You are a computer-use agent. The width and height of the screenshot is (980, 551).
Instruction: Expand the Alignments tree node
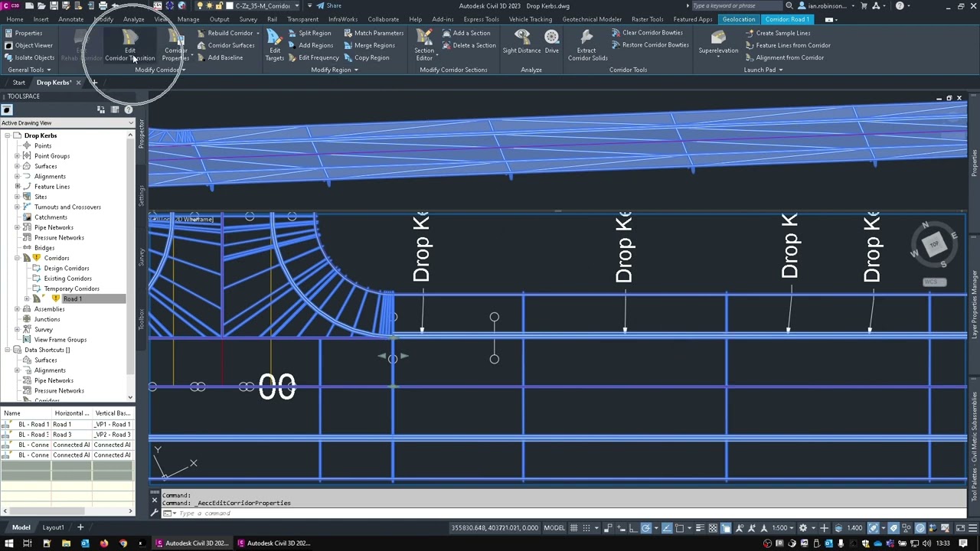[17, 176]
